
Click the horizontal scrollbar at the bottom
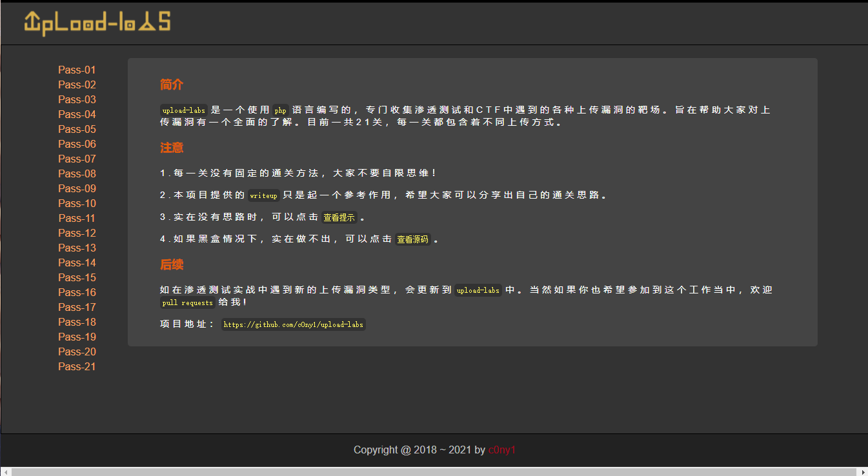434,471
